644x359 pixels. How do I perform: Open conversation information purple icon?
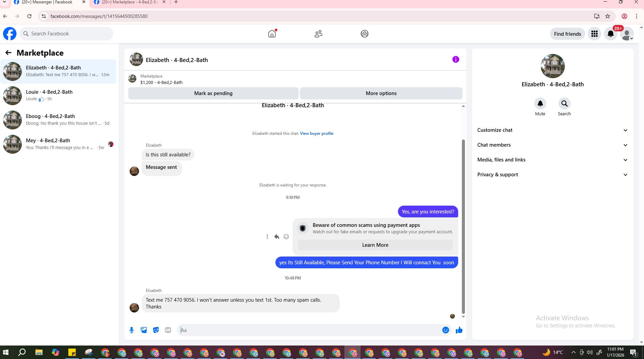tap(456, 60)
